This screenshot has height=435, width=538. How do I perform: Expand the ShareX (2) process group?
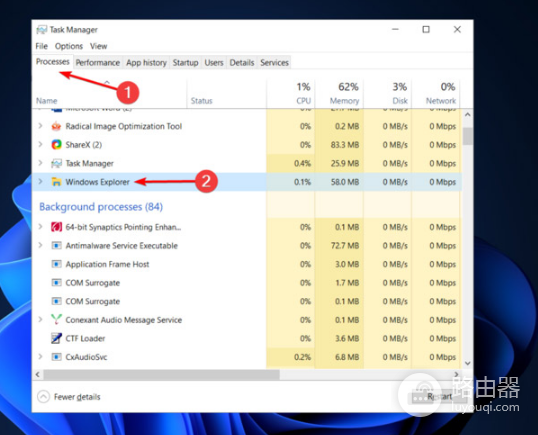[x=40, y=144]
